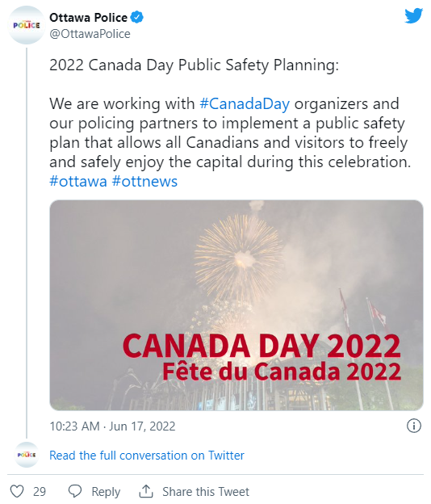The height and width of the screenshot is (504, 431).
Task: Open the Canada Day 2022 fireworks image
Action: coord(236,305)
